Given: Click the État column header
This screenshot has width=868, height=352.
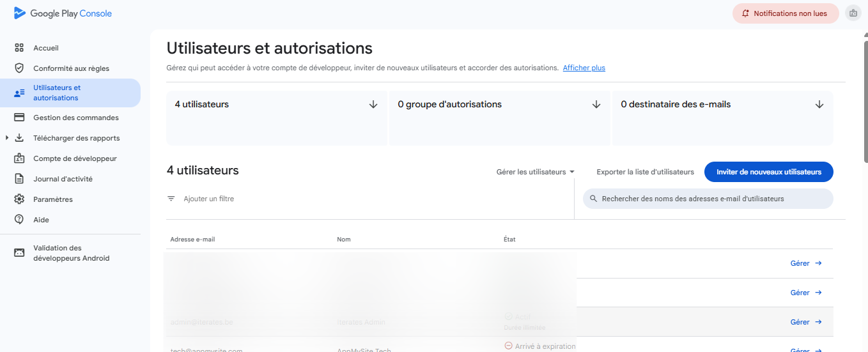Looking at the screenshot, I should (x=509, y=240).
